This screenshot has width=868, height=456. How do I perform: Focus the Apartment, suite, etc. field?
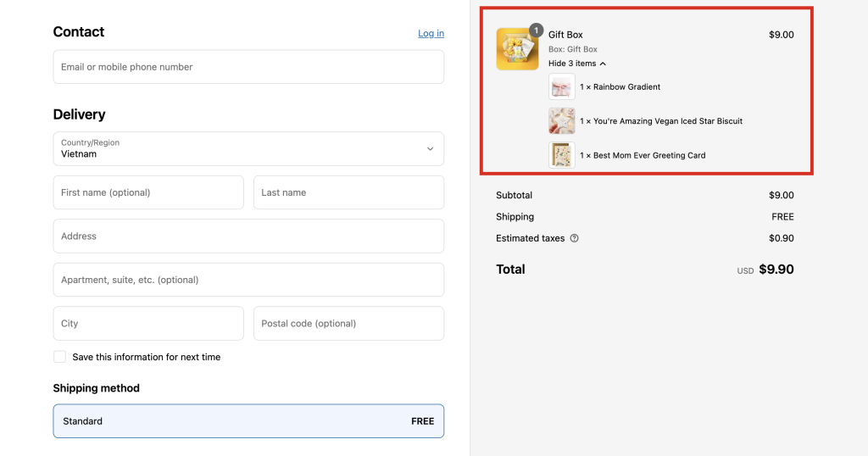click(248, 280)
